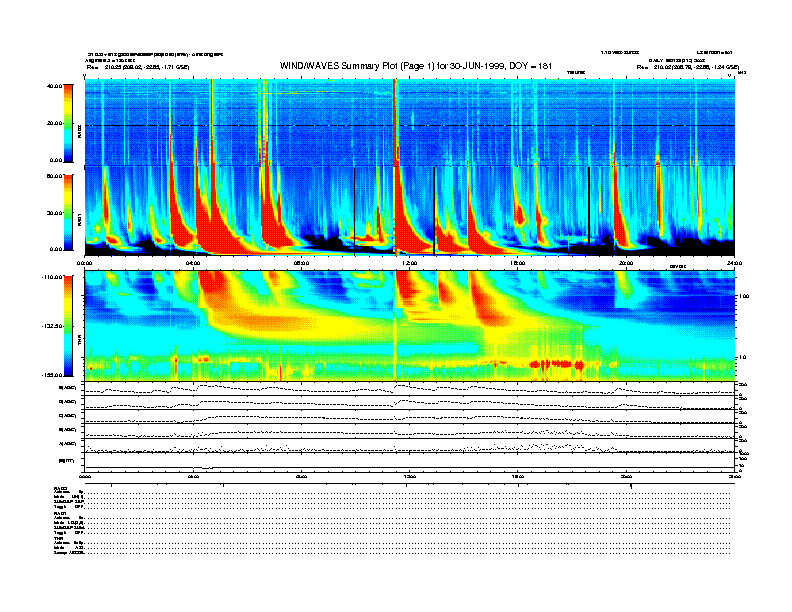Click the -132.50 label on TNR scale

tap(52, 326)
